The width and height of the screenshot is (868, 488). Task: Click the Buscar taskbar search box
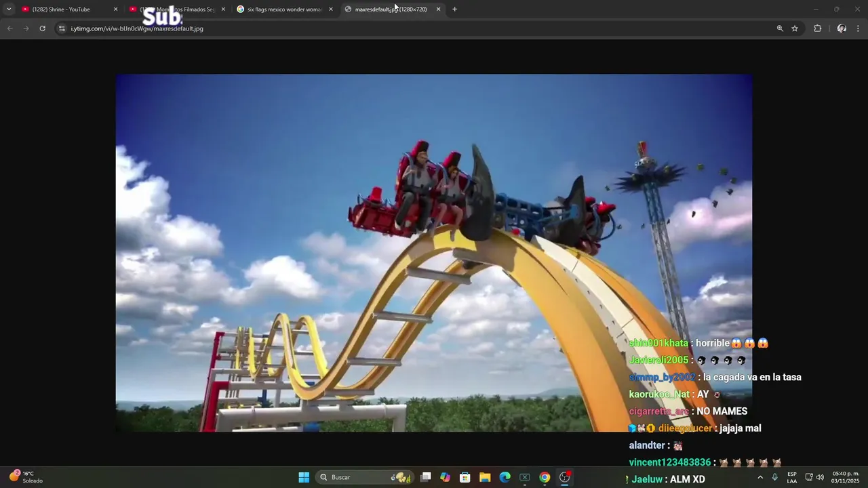pos(366,477)
